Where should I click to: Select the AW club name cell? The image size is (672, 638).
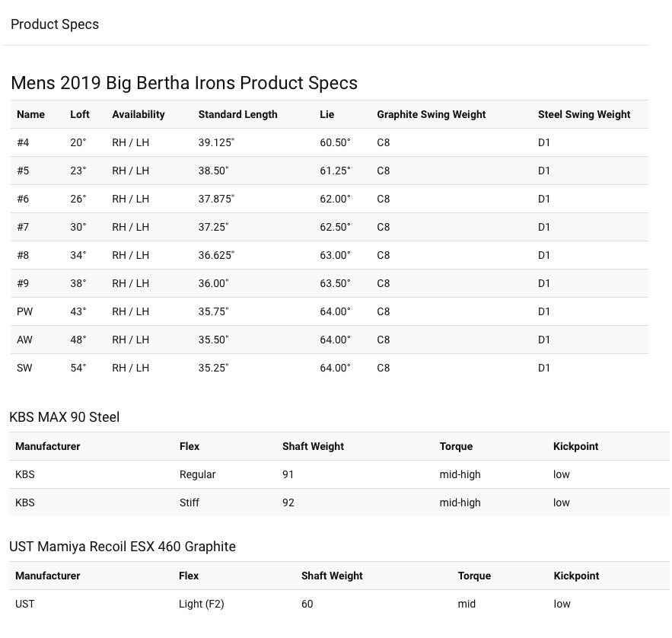click(24, 340)
